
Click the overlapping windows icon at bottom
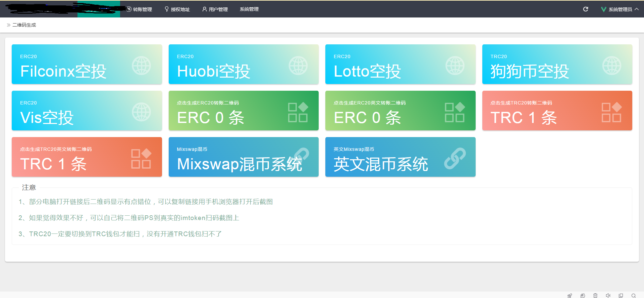[x=621, y=296]
